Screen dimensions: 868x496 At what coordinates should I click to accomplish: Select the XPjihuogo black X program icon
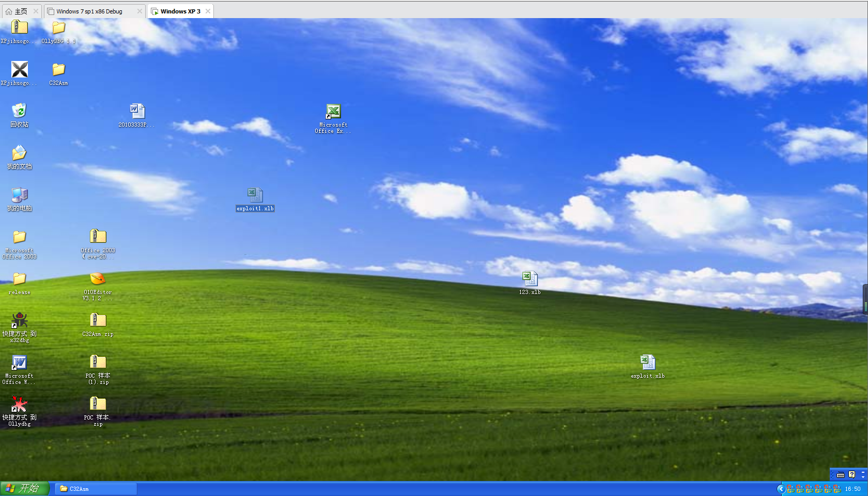coord(19,69)
